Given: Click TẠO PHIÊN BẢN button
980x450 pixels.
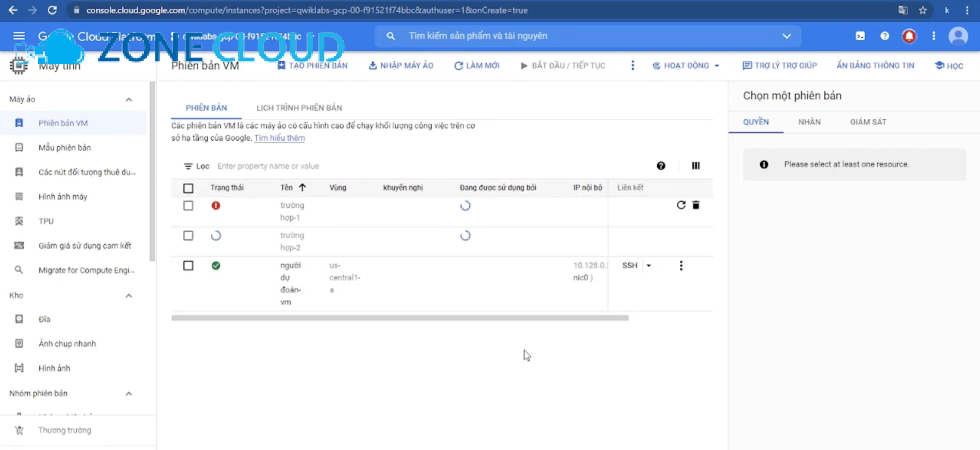Looking at the screenshot, I should coord(312,65).
